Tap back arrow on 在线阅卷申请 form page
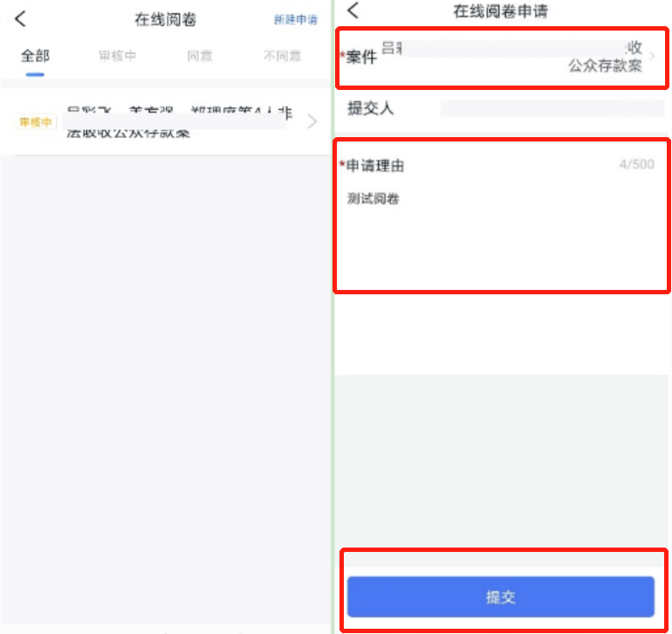This screenshot has width=672, height=634. tap(353, 10)
